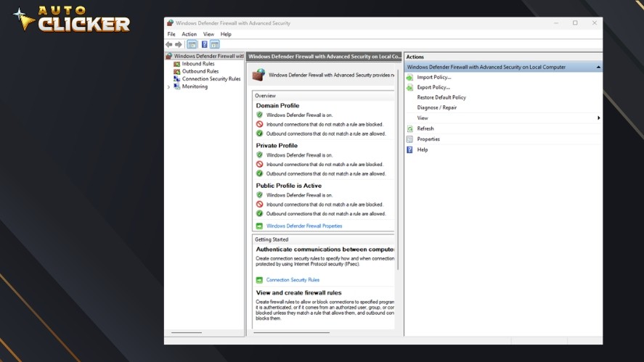This screenshot has width=644, height=362.
Task: Select Connection Security Rules in console tree
Action: (x=211, y=79)
